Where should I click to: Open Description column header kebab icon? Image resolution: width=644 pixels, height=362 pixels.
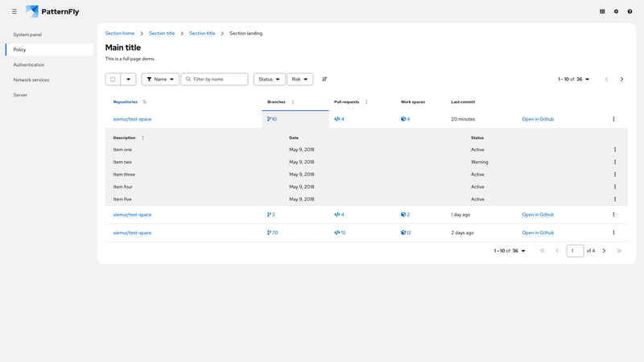click(x=143, y=138)
